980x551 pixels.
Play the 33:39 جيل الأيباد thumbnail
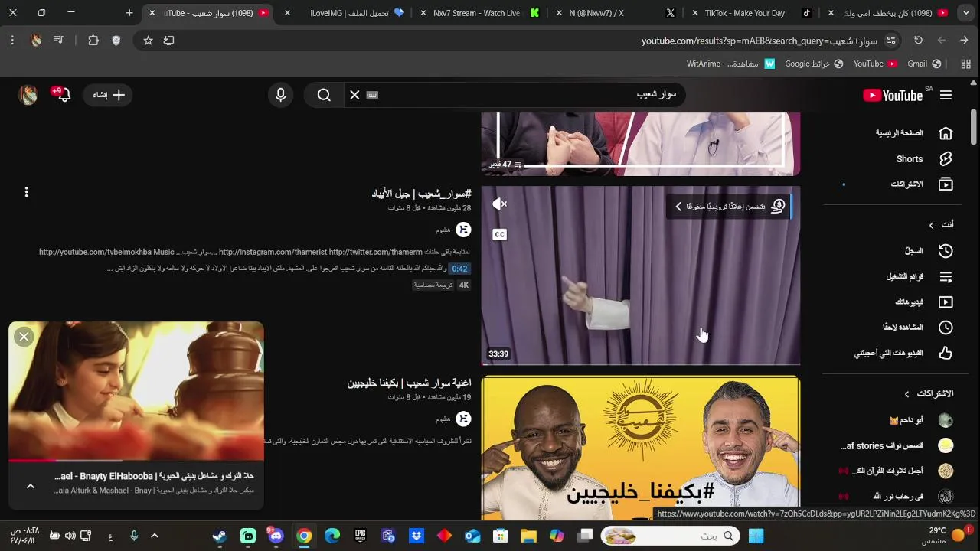tap(641, 275)
